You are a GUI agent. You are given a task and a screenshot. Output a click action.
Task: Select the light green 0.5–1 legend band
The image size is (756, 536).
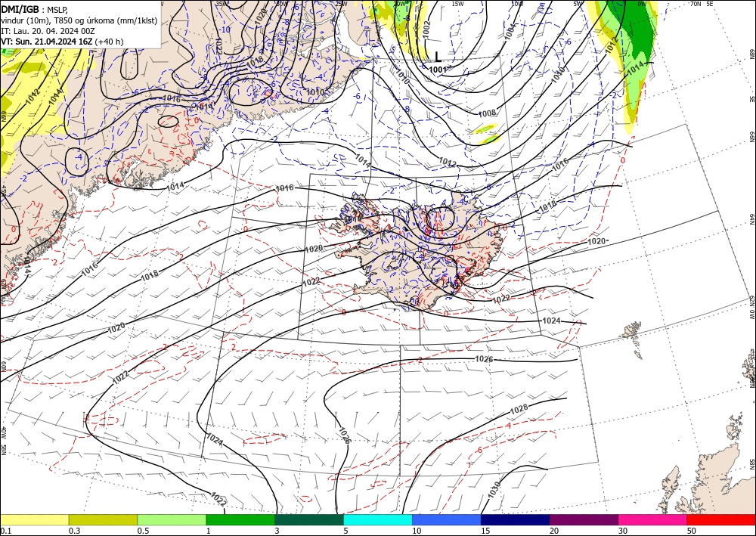point(172,519)
